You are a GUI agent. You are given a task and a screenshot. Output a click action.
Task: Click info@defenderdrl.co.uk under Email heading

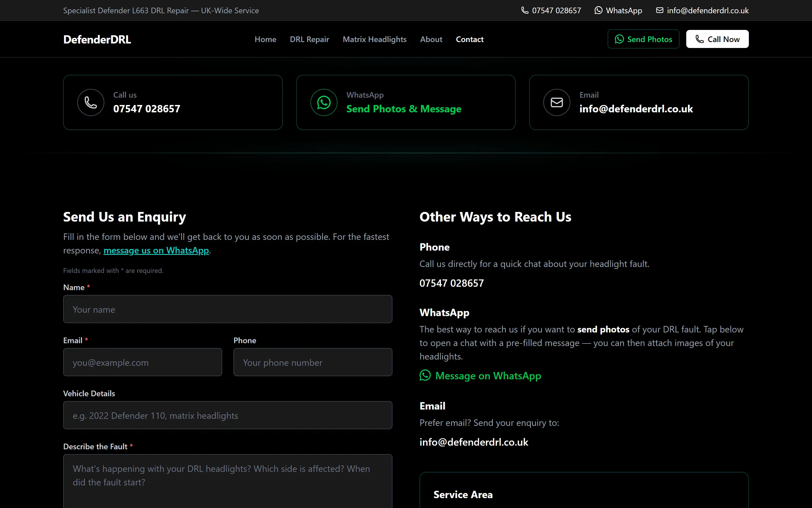coord(474,442)
